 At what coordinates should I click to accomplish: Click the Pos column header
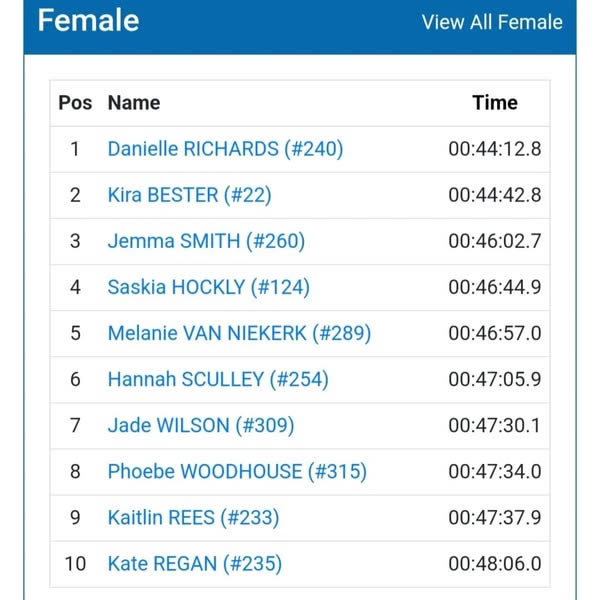75,103
